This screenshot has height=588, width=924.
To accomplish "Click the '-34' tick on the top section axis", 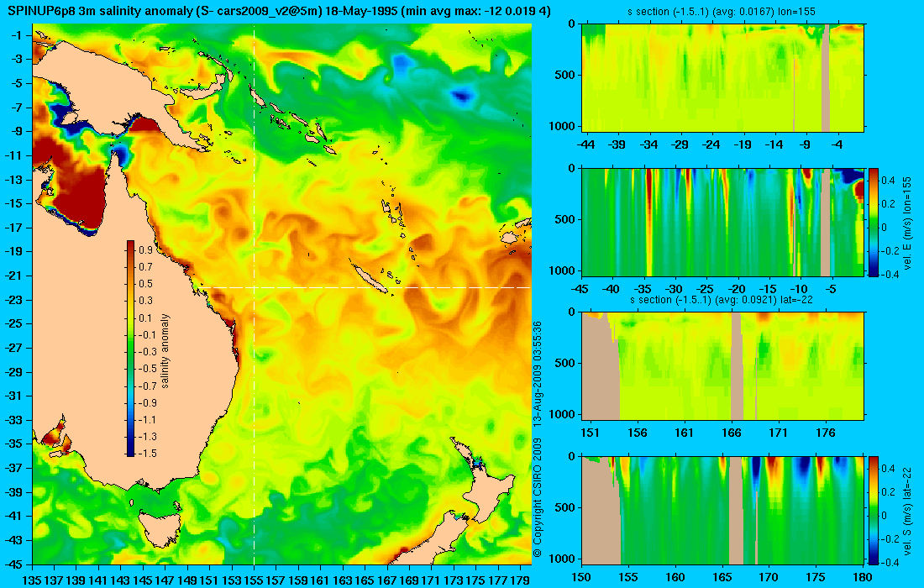I will (x=648, y=144).
